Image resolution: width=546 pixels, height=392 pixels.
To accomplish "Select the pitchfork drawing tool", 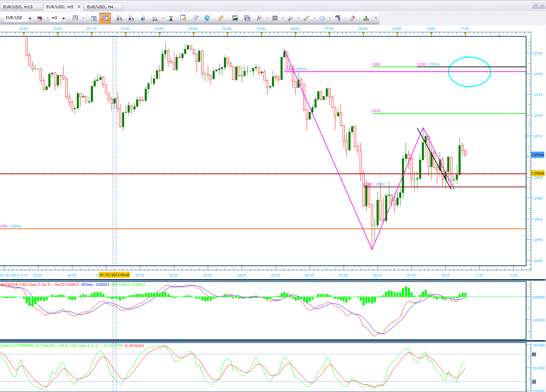I will (x=259, y=18).
